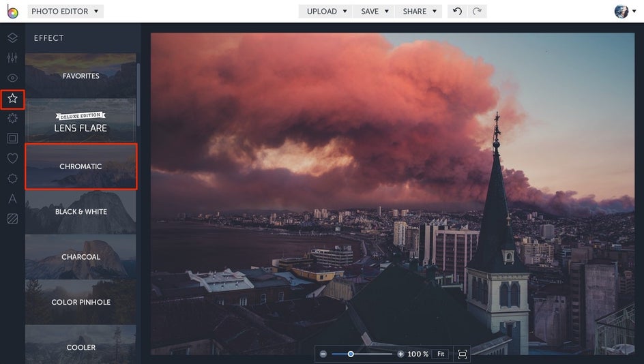Open the Touch Up eye icon

click(x=12, y=78)
